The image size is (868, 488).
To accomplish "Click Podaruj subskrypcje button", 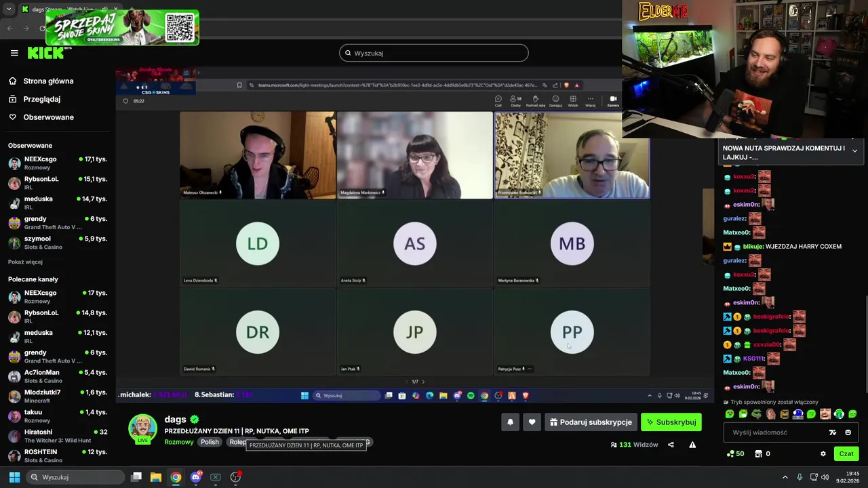I will (x=591, y=422).
